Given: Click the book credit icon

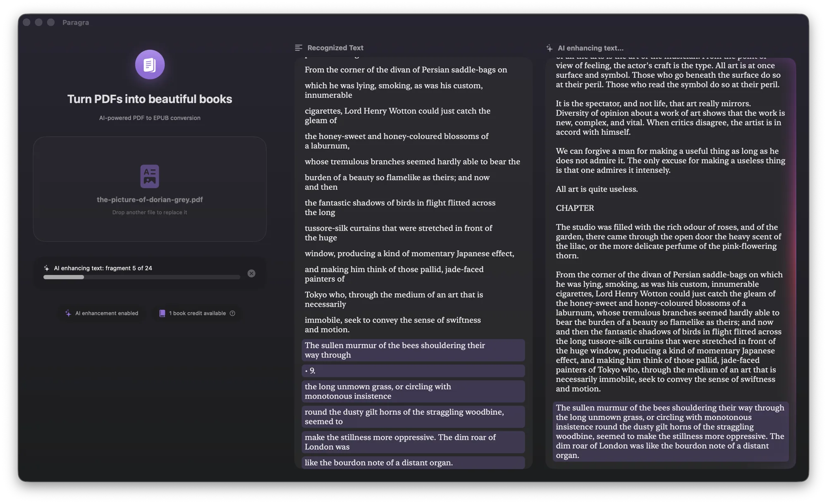Looking at the screenshot, I should (x=162, y=313).
